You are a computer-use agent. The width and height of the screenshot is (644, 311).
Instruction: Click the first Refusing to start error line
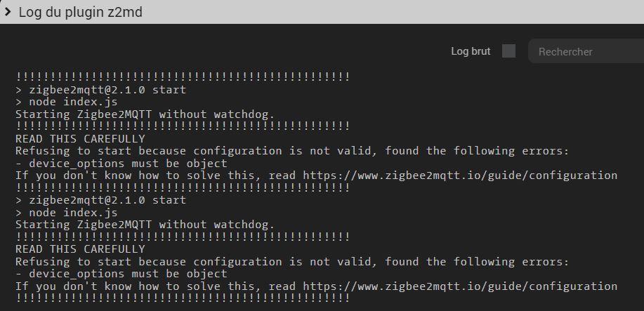coord(292,151)
